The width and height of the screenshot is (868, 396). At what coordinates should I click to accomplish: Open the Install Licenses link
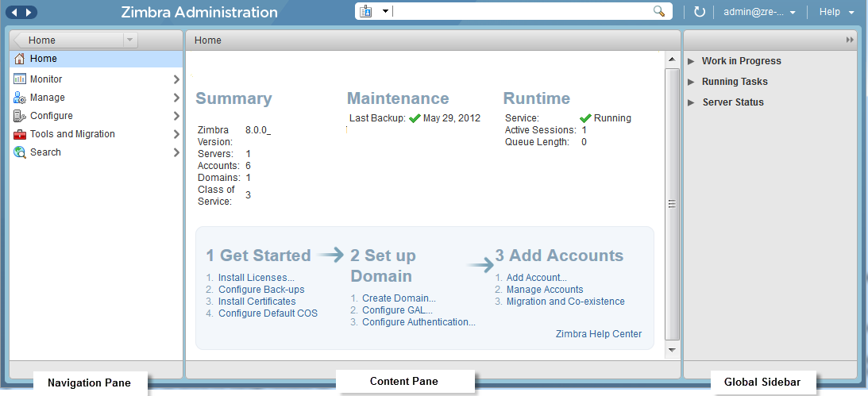[256, 278]
